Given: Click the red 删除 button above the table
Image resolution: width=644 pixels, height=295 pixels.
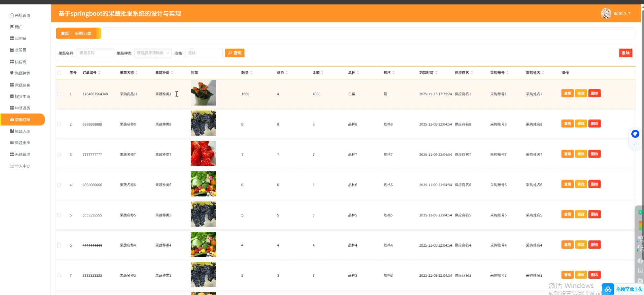Looking at the screenshot, I should point(626,53).
